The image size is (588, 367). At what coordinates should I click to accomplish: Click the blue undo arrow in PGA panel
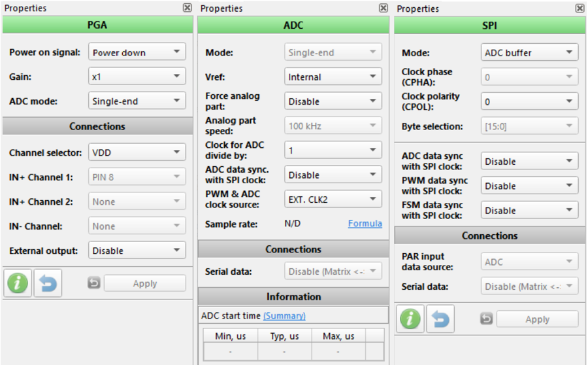click(48, 283)
